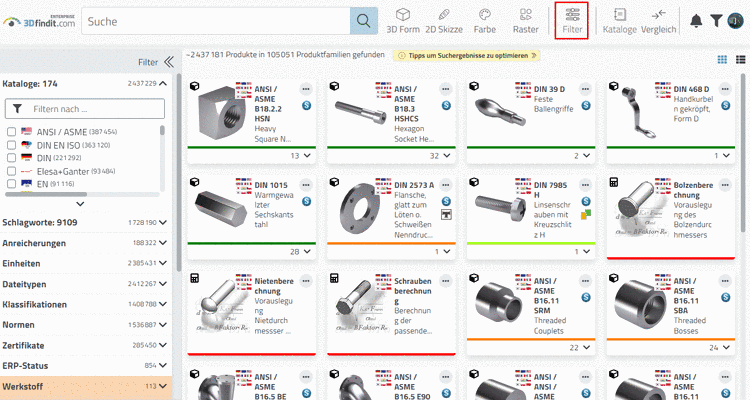Open more options on DIN 468 D card
Screen dimensions: 750x400
[x=725, y=89]
